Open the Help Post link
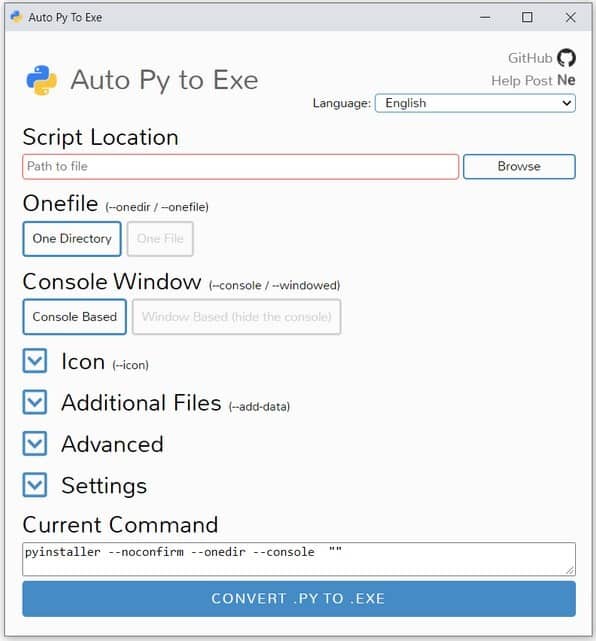The height and width of the screenshot is (641, 596). click(522, 81)
